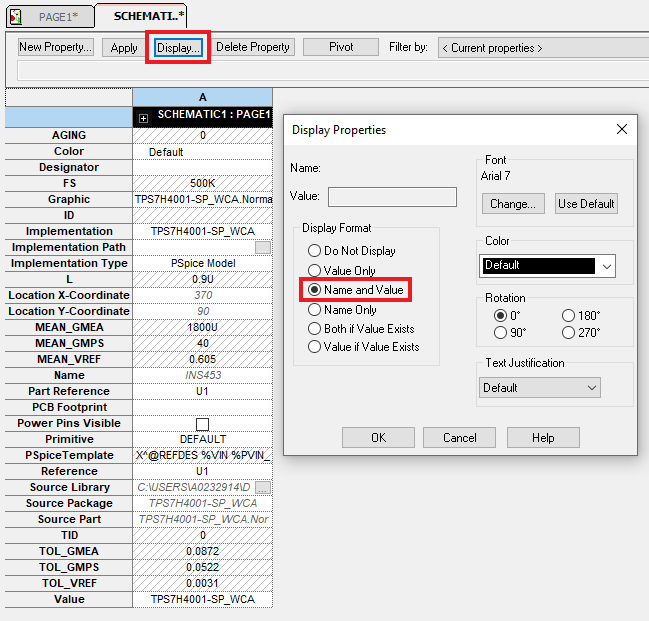The image size is (649, 621).
Task: Click the black Default color swatch
Action: [538, 266]
